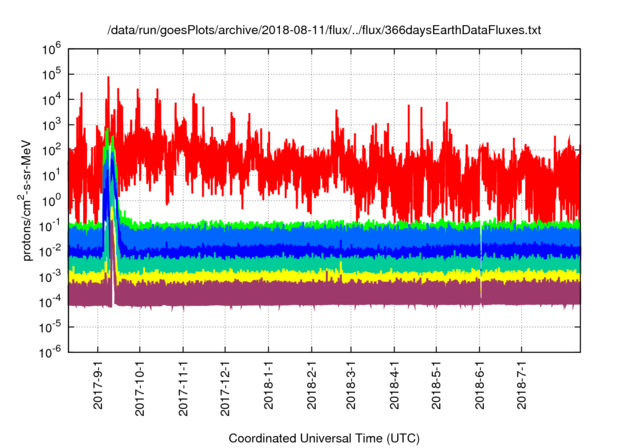The height and width of the screenshot is (448, 640).
Task: Click the 10^2 y-axis tick label
Action: click(x=51, y=150)
